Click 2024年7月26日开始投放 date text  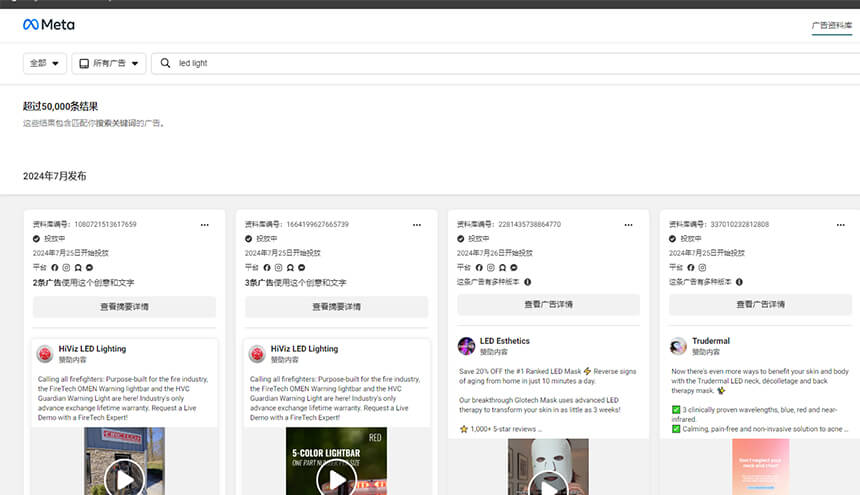point(495,253)
